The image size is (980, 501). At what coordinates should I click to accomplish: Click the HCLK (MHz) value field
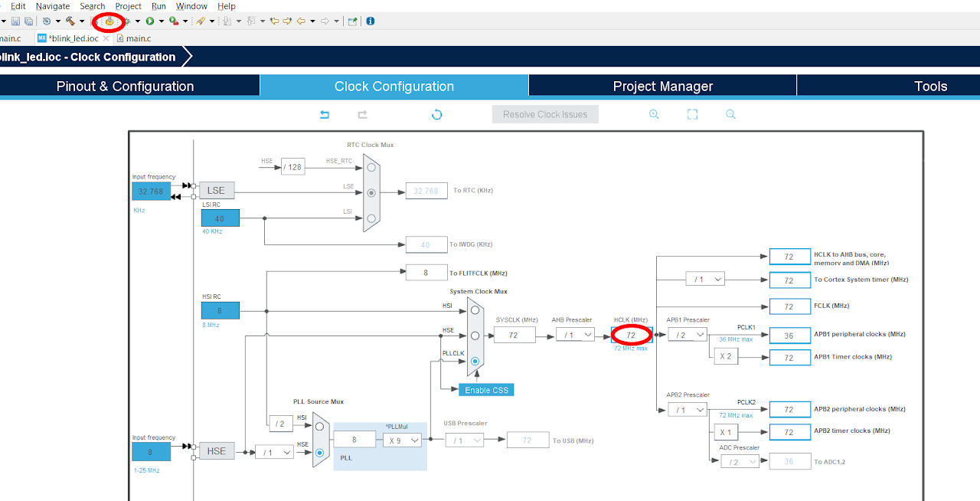pyautogui.click(x=631, y=335)
